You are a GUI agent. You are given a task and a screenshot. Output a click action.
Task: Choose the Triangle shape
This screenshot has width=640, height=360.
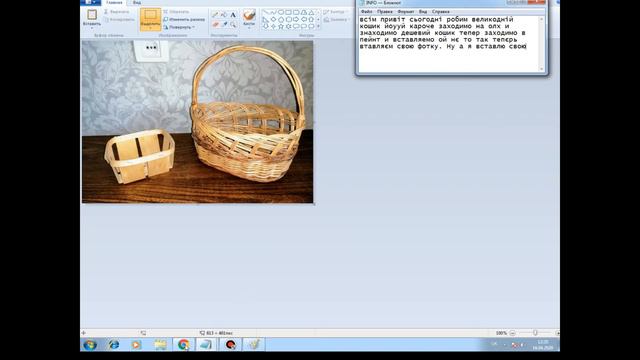[311, 12]
